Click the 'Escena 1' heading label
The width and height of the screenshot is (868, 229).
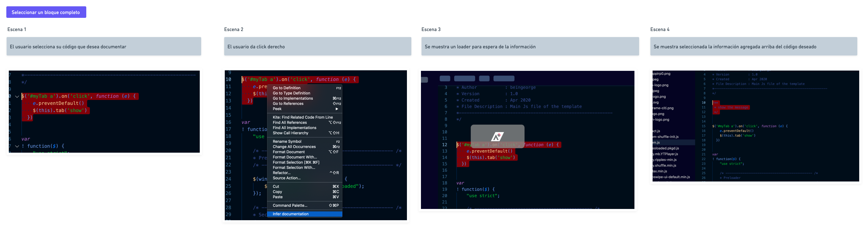[16, 29]
